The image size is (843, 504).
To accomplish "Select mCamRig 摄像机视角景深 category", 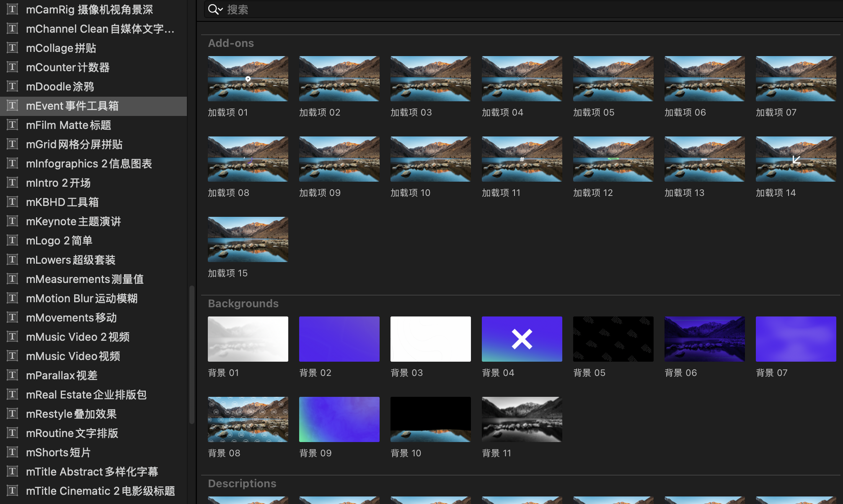I will pyautogui.click(x=93, y=10).
